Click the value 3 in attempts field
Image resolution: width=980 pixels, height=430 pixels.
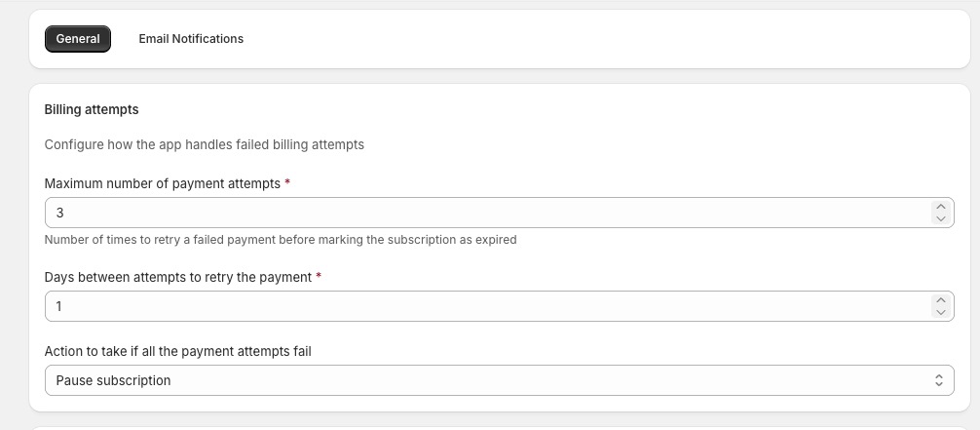pyautogui.click(x=60, y=213)
